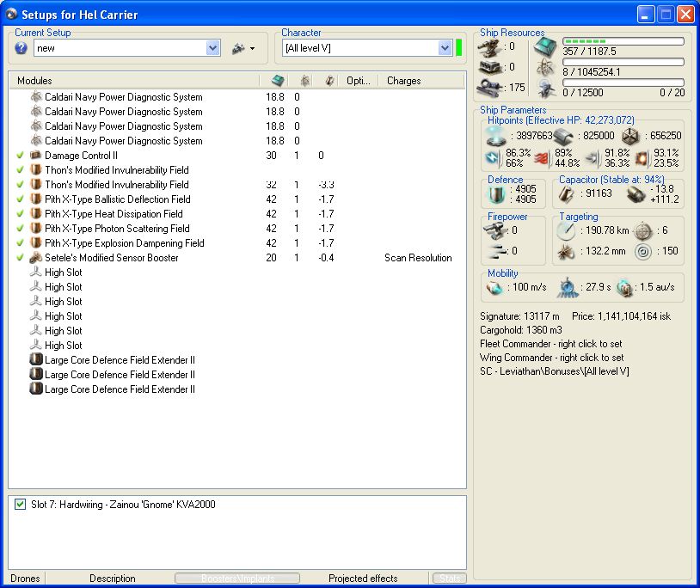Click the shield hitpoints icon
This screenshot has height=588, width=700.
click(x=496, y=136)
